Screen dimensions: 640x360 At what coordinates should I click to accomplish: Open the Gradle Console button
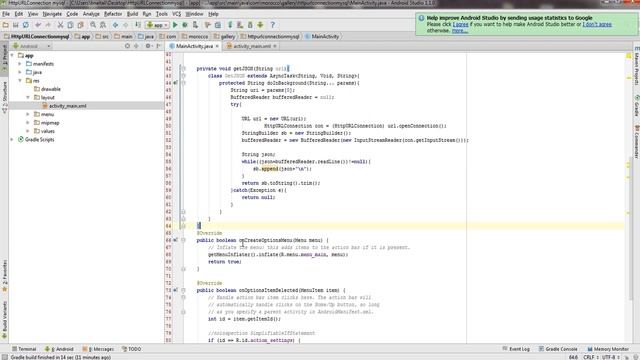558,349
